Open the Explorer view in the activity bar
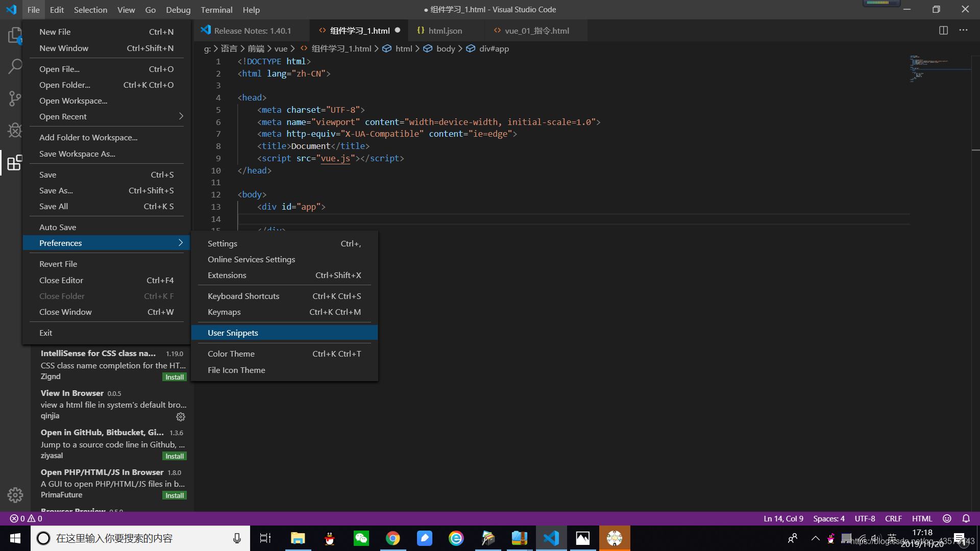Image resolution: width=980 pixels, height=551 pixels. [x=15, y=36]
